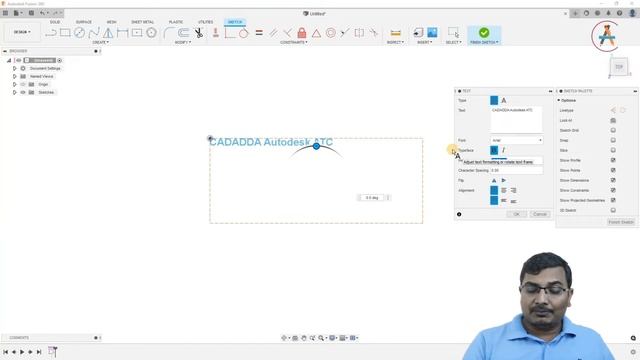This screenshot has width=640, height=360.
Task: Enable the Sketch Grid checkbox
Action: tap(613, 130)
